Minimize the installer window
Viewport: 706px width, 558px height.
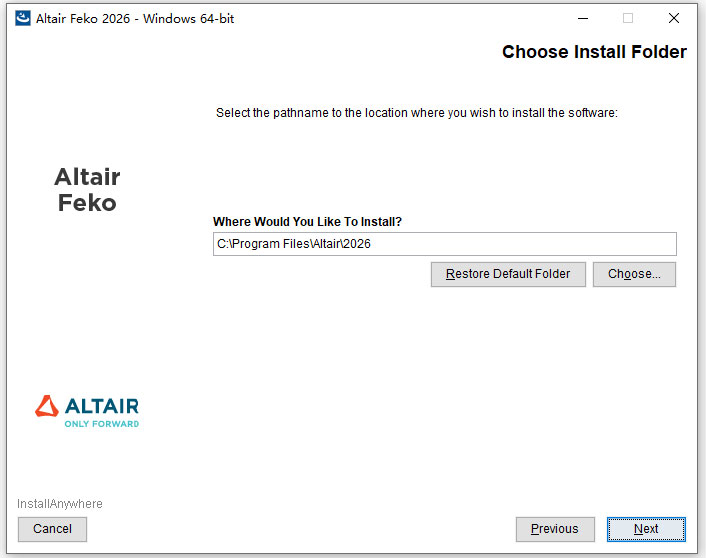point(583,18)
